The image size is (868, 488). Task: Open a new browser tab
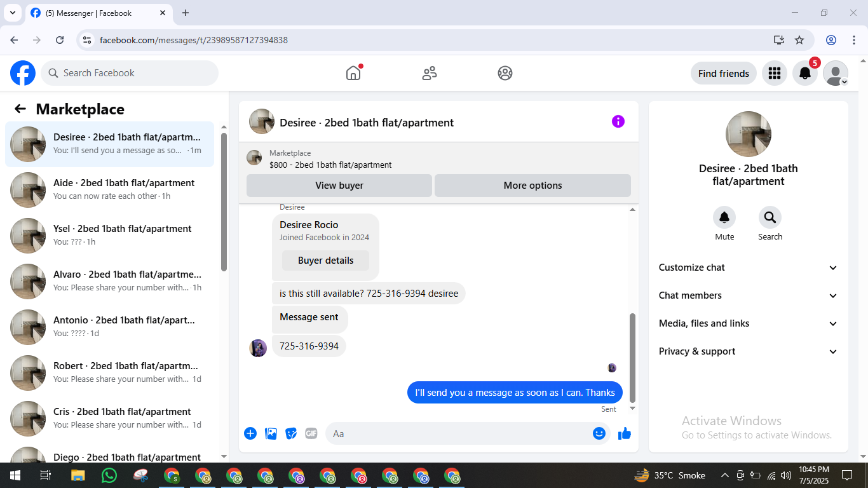click(x=186, y=13)
